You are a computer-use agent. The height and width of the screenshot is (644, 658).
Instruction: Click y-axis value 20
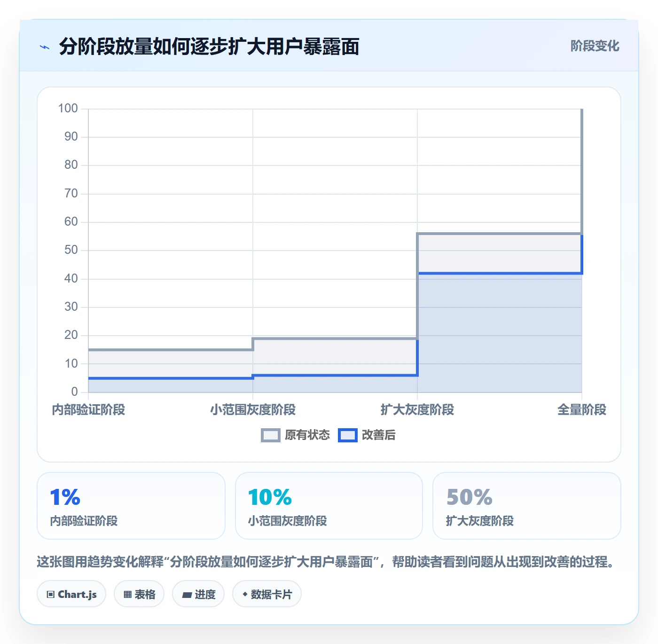[x=71, y=335]
